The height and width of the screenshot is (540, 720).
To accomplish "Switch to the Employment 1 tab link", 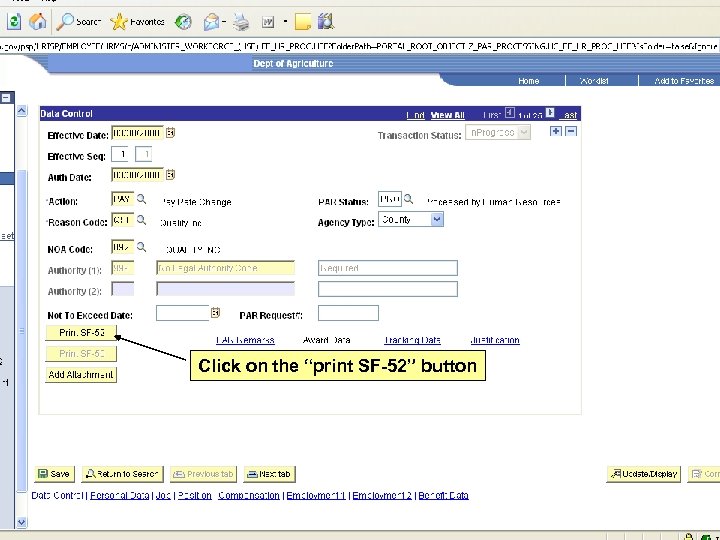I will tap(316, 495).
